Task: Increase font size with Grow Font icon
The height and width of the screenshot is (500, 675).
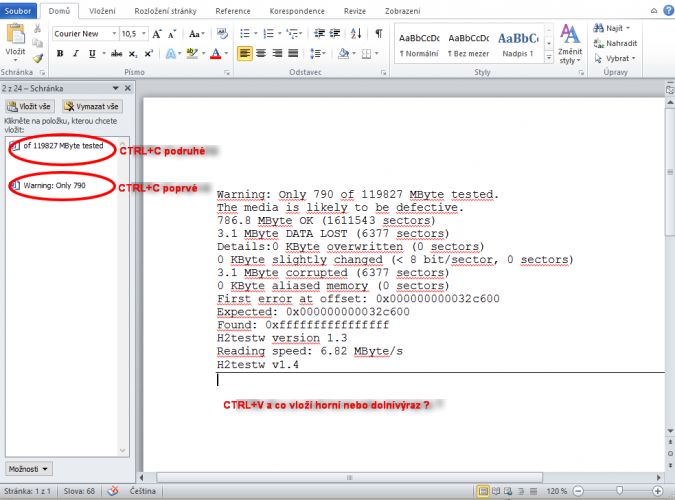Action: point(157,34)
